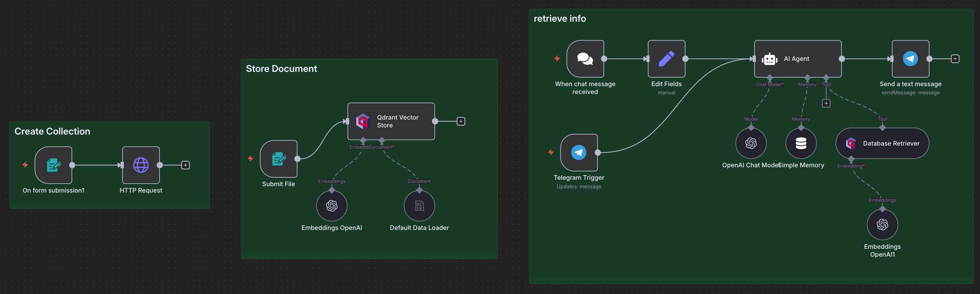The width and height of the screenshot is (980, 294).
Task: Select the Telegram Trigger node
Action: 579,152
